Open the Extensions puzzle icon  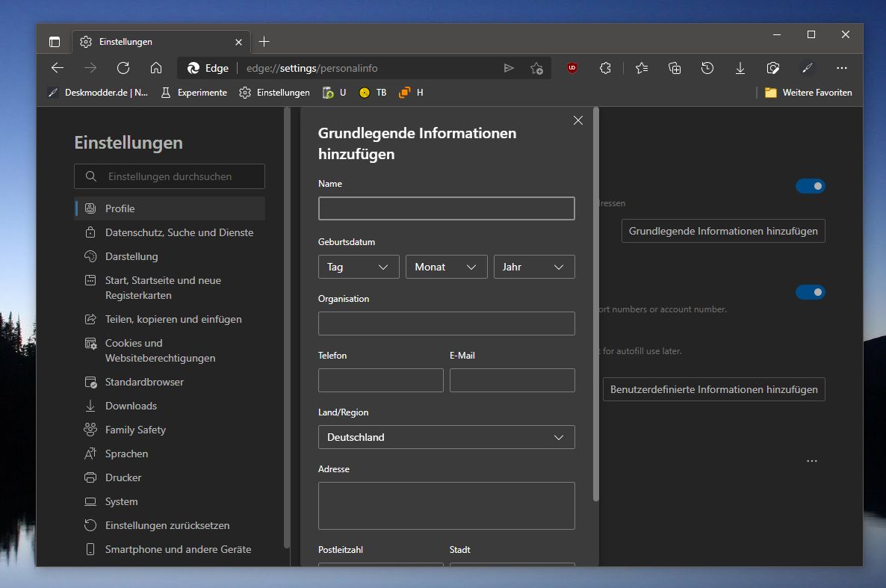(605, 69)
